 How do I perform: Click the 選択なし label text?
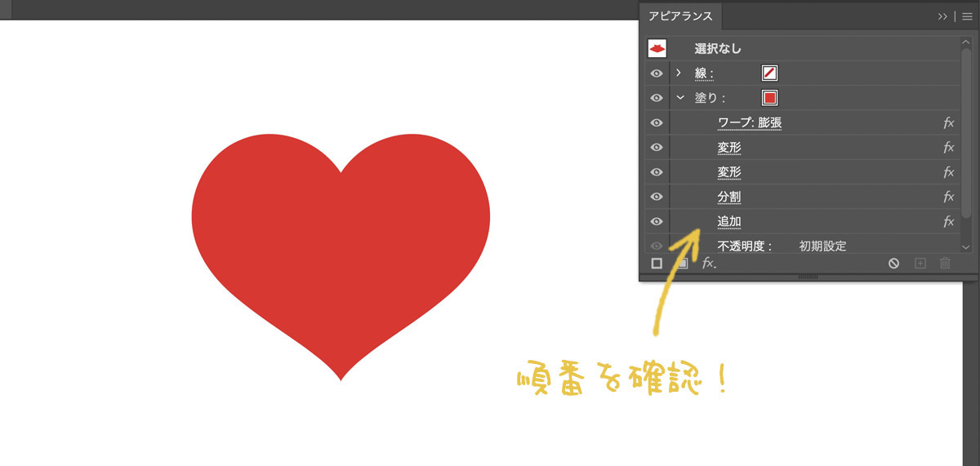pos(718,49)
